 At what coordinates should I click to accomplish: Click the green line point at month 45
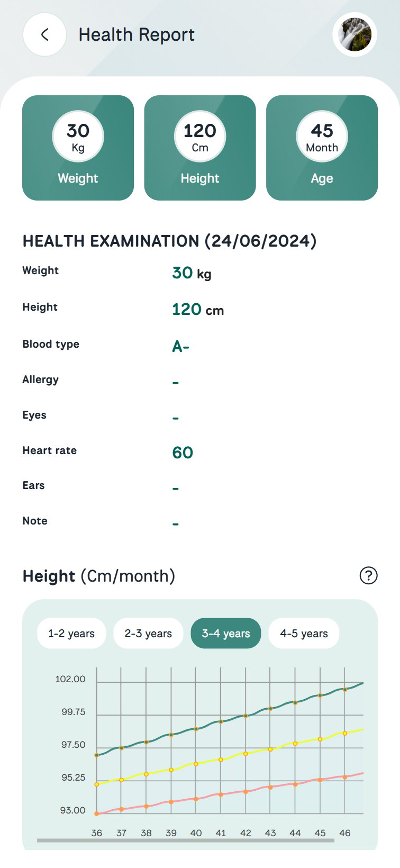(x=320, y=695)
